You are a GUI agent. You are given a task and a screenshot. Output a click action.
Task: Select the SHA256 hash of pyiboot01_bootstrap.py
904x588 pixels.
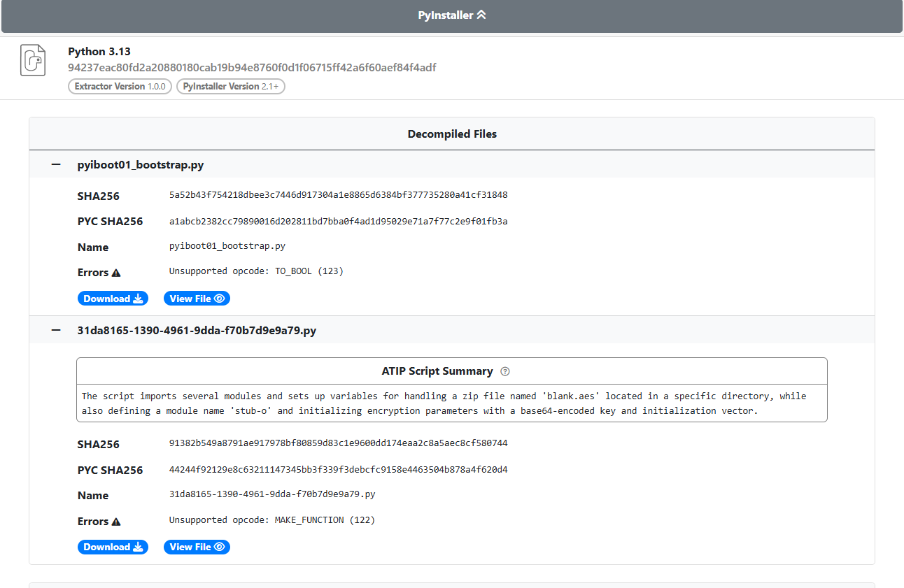[337, 195]
